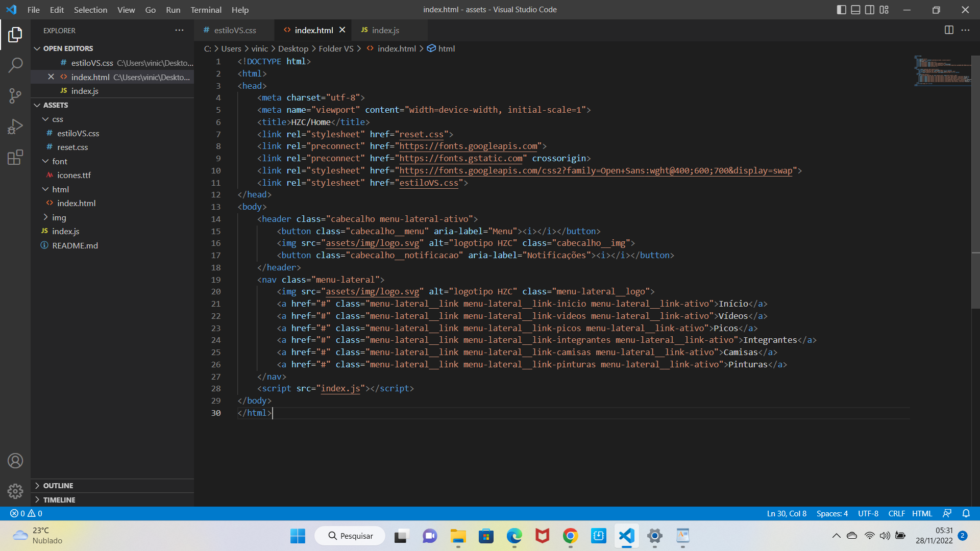This screenshot has height=551, width=980.
Task: Switch to estiloVS.css tab
Action: tap(234, 30)
